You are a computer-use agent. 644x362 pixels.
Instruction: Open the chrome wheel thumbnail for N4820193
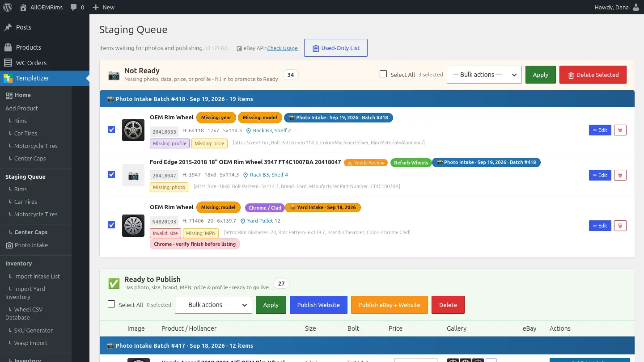coord(133,226)
